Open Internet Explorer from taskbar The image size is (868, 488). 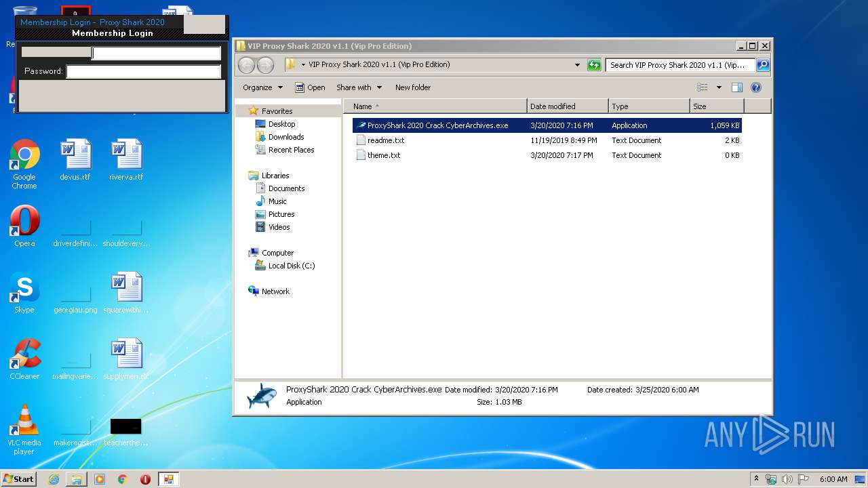pyautogui.click(x=54, y=479)
